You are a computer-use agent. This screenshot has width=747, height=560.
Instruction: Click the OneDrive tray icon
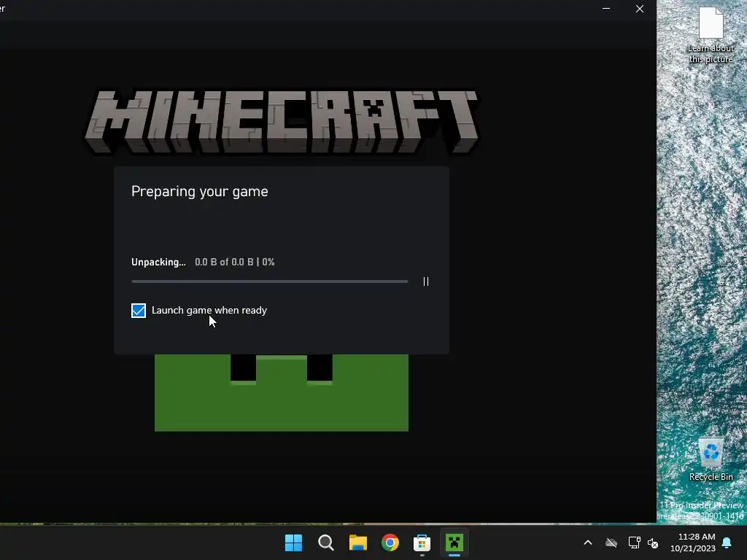[x=611, y=542]
